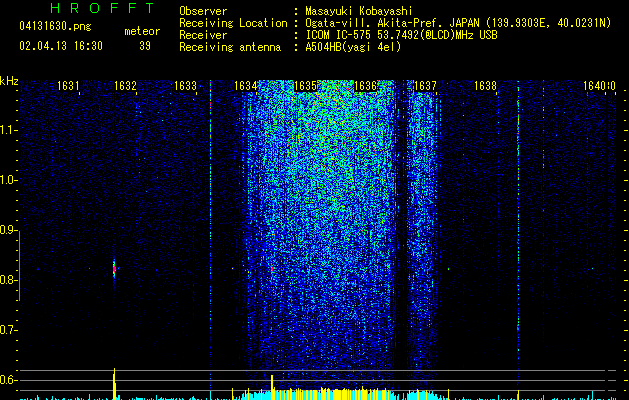This screenshot has height=400, width=629.
Task: Click the 1.1 kHz frequency label
Action: coord(8,130)
